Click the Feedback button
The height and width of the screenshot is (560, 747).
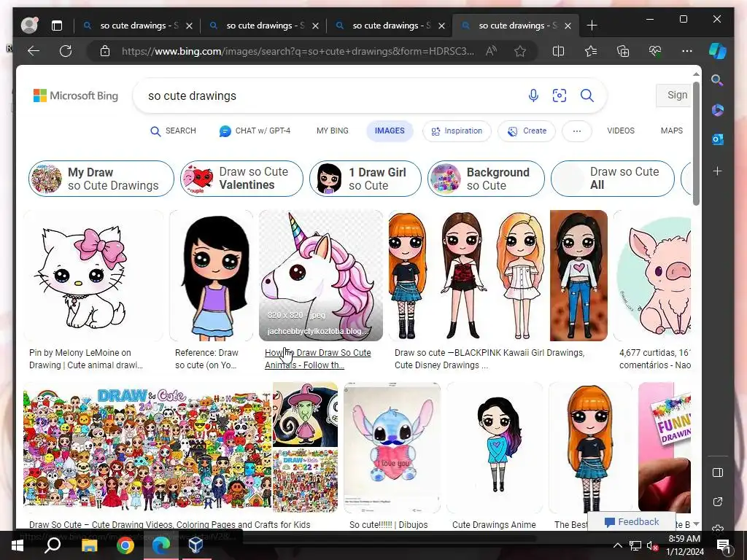coord(632,522)
